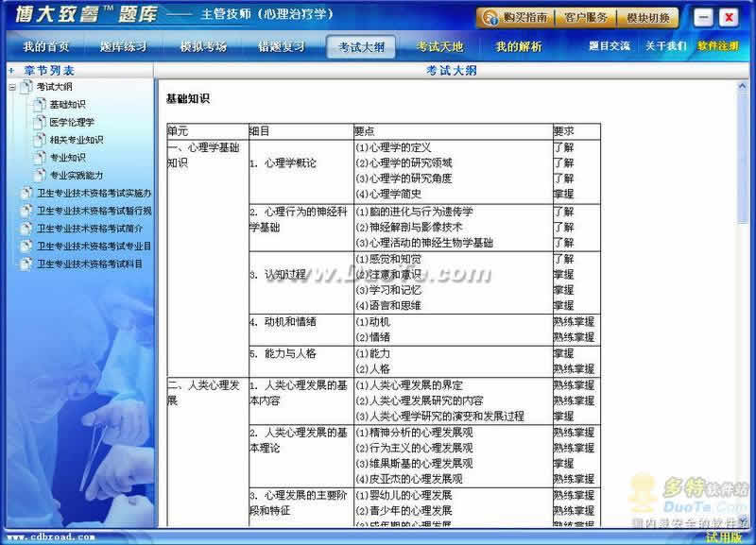Click the 细目 table header cell
Viewport: 756px width, 545px height.
[301, 131]
